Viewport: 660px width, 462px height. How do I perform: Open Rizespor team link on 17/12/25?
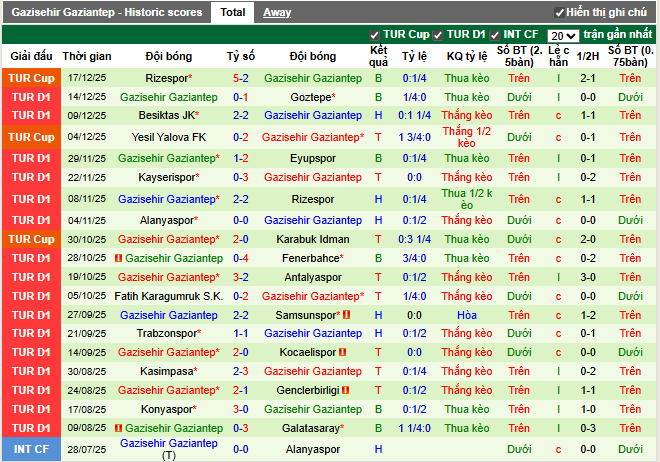pyautogui.click(x=168, y=78)
